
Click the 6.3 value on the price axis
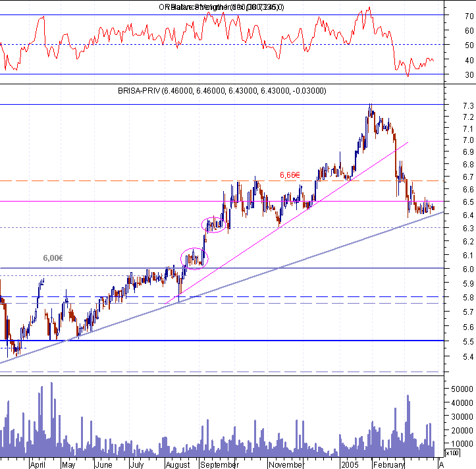468,228
